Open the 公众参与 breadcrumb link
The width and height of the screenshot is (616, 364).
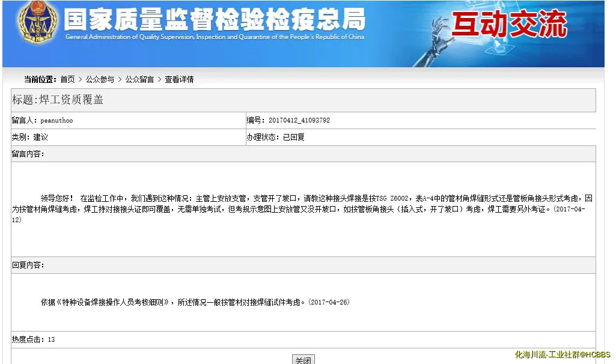click(100, 79)
